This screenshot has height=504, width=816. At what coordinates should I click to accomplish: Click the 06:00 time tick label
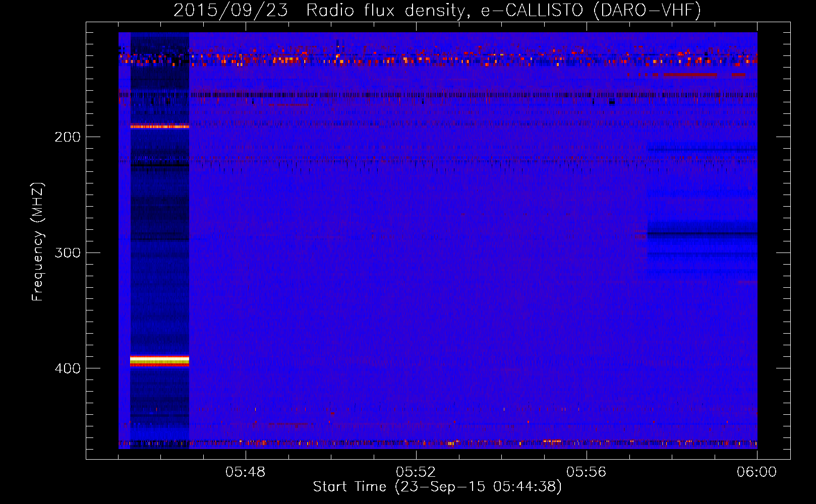pyautogui.click(x=757, y=472)
